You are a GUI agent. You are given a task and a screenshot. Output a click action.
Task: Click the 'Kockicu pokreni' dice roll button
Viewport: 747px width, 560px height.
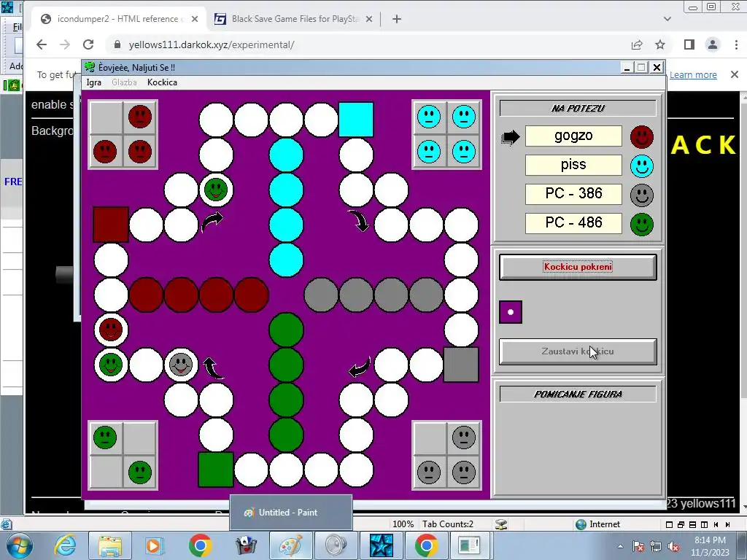click(x=578, y=267)
